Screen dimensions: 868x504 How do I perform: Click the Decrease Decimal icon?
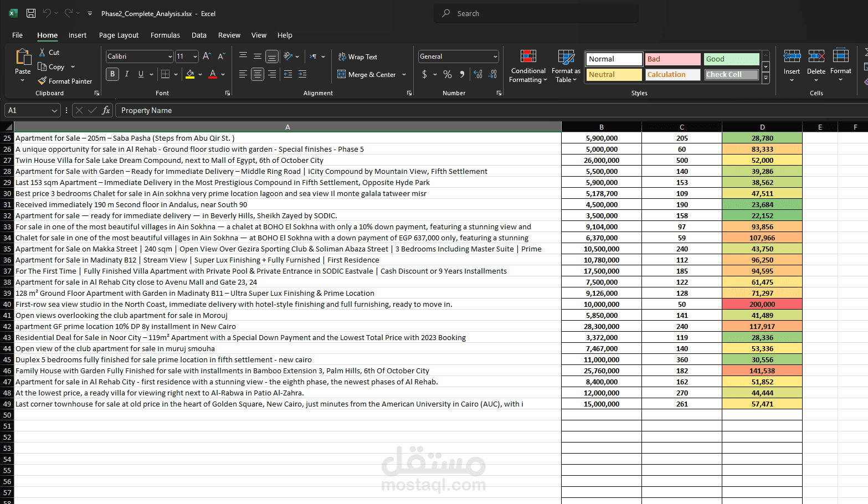pos(492,74)
